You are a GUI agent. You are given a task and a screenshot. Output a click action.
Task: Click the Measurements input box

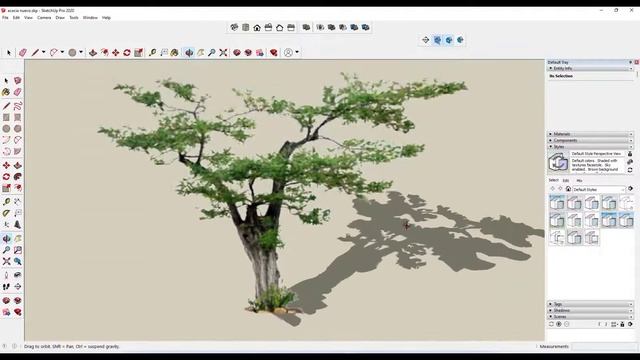pyautogui.click(x=604, y=347)
